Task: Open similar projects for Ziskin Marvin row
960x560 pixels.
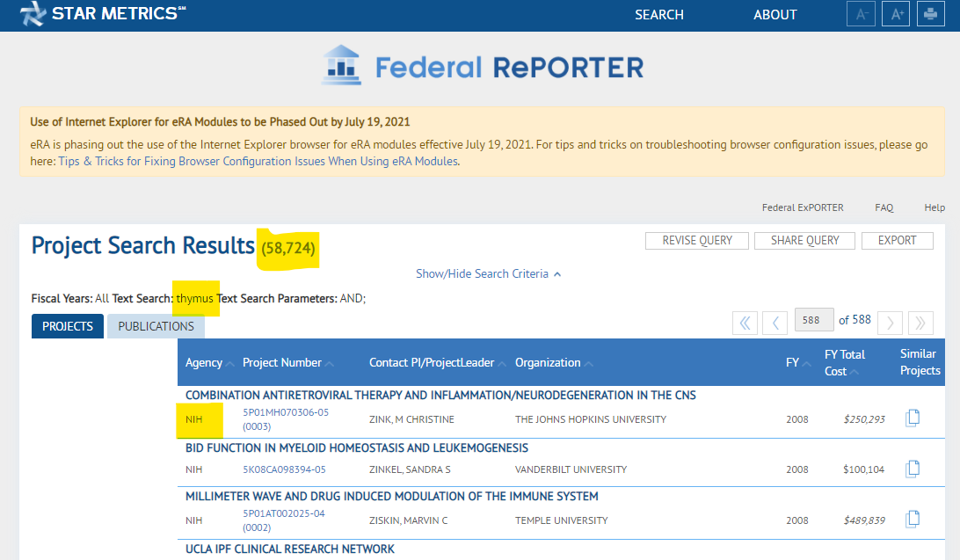Action: pyautogui.click(x=913, y=519)
